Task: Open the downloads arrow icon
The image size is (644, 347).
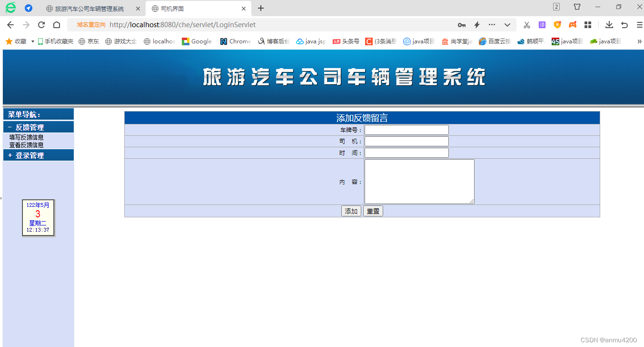Action: pos(609,25)
